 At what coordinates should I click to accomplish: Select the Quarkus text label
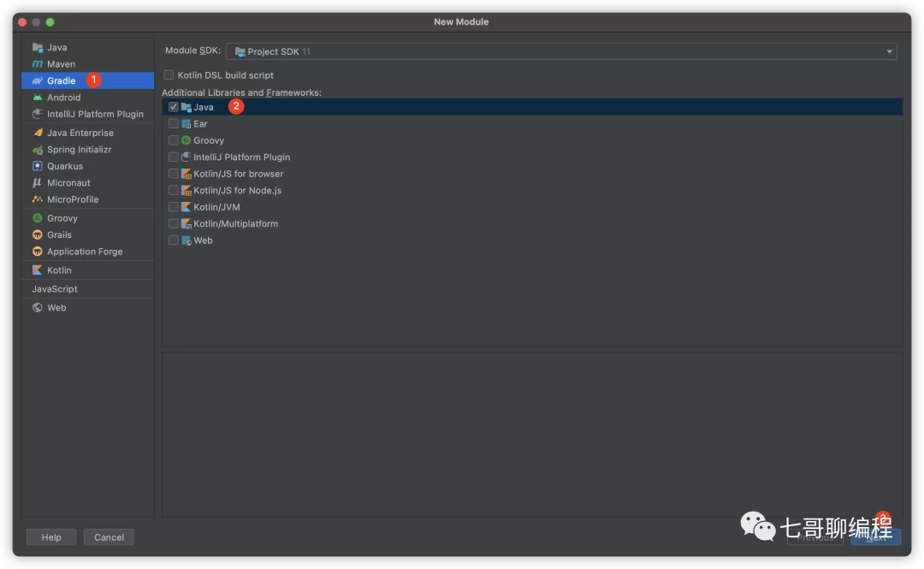[x=65, y=166]
